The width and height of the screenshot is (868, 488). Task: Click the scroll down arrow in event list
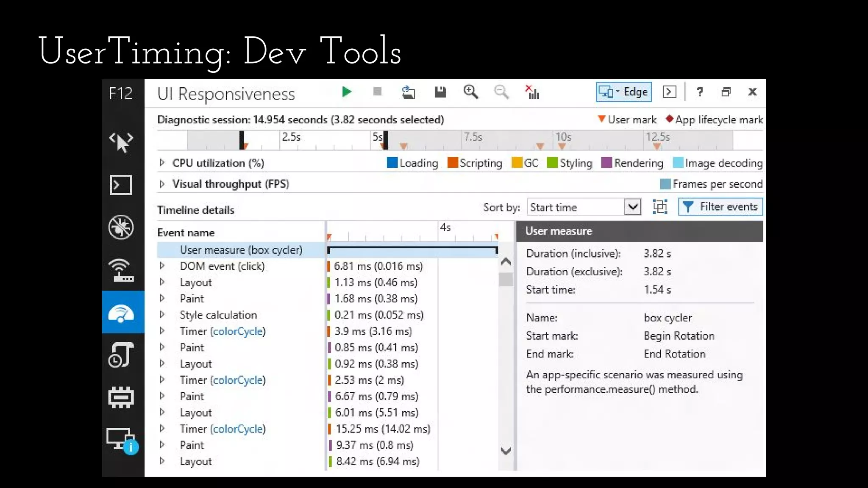[506, 451]
